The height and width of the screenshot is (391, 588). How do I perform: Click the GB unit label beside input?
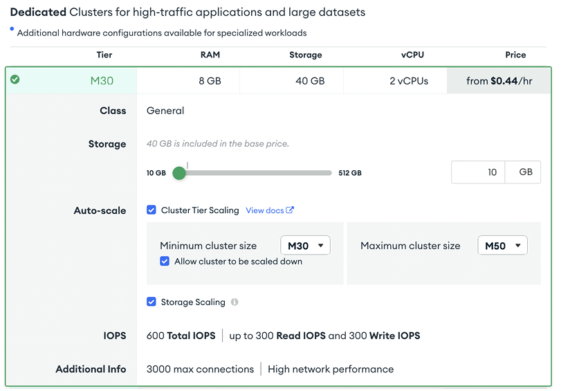(x=523, y=172)
